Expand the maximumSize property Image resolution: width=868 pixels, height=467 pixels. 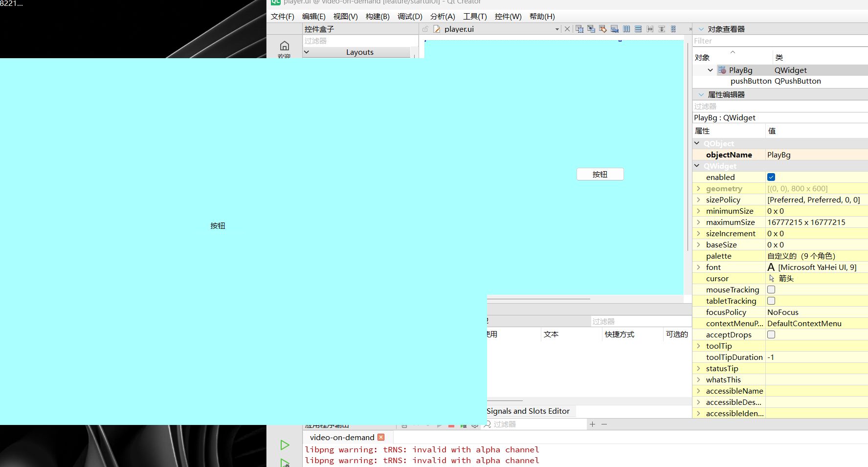pyautogui.click(x=698, y=222)
